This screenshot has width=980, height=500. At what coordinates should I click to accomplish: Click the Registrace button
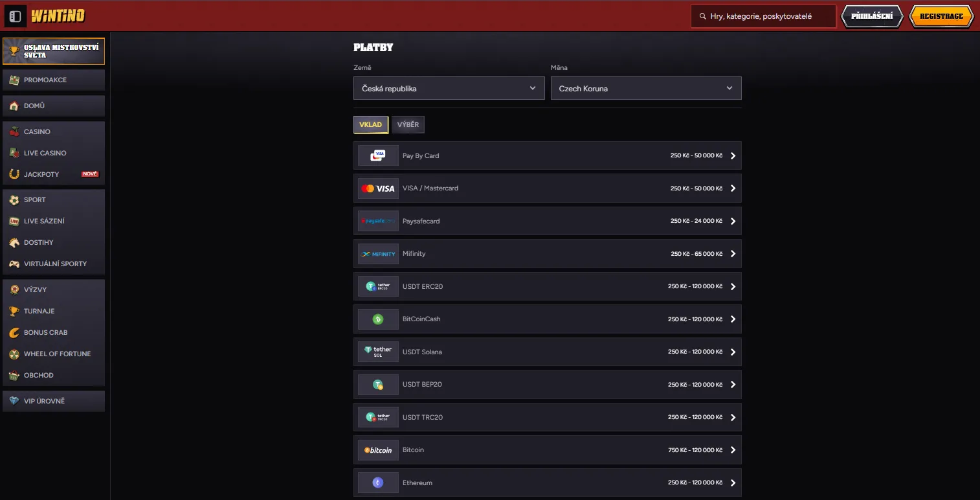pos(941,16)
